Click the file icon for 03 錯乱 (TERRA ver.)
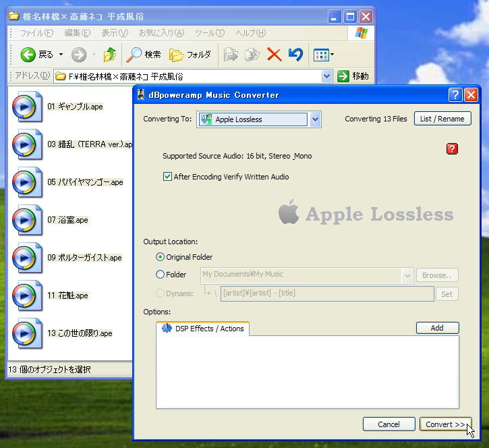 [x=28, y=144]
